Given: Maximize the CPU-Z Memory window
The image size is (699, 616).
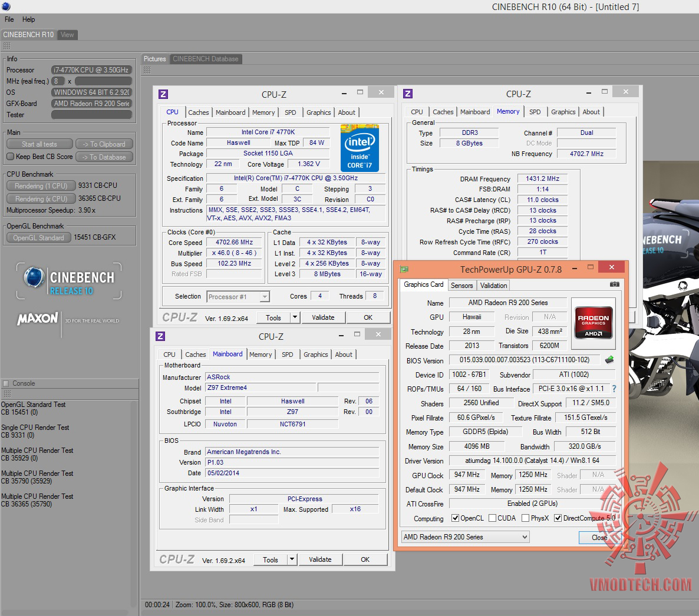Looking at the screenshot, I should (605, 91).
